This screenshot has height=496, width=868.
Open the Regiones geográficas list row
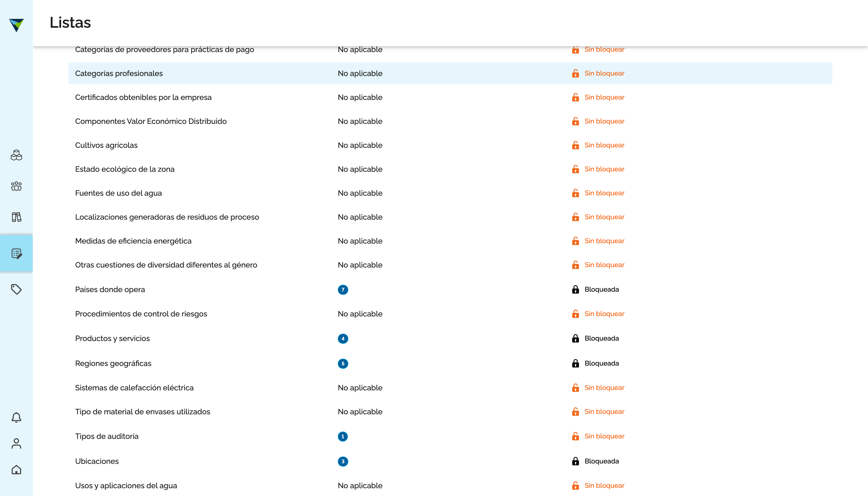(113, 363)
